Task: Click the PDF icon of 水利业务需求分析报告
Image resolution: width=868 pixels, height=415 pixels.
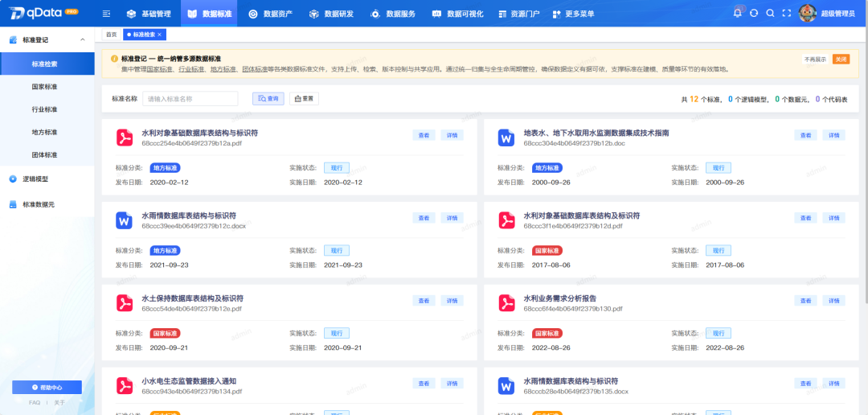Action: [x=506, y=304]
